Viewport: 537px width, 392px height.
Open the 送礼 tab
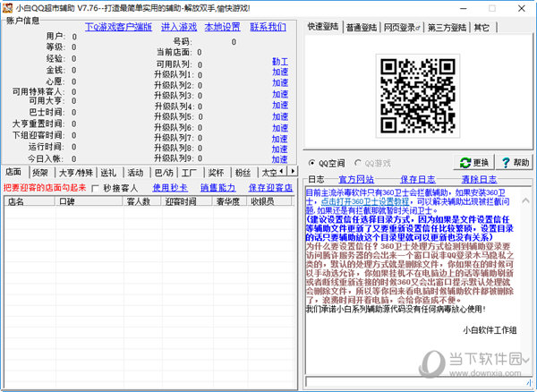pos(108,173)
